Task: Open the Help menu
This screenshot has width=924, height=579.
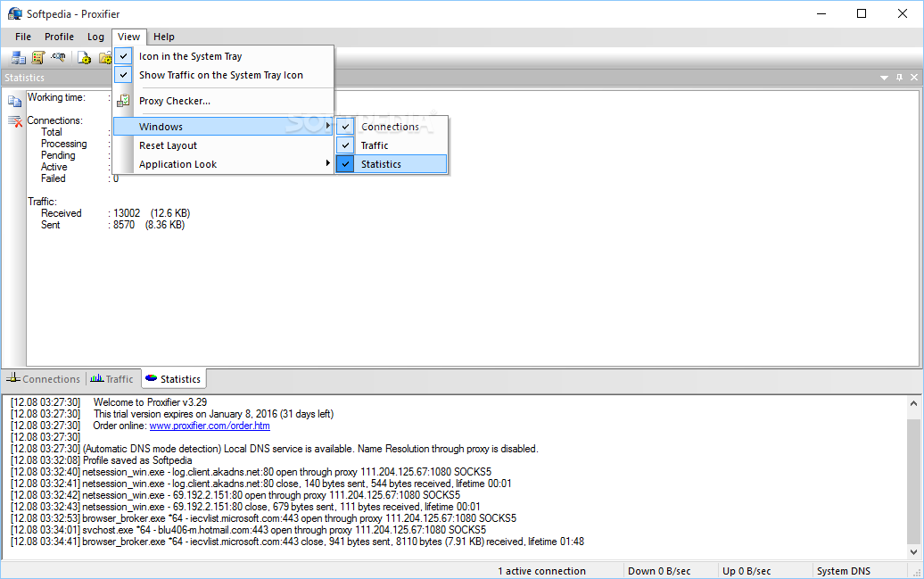Action: coord(164,37)
